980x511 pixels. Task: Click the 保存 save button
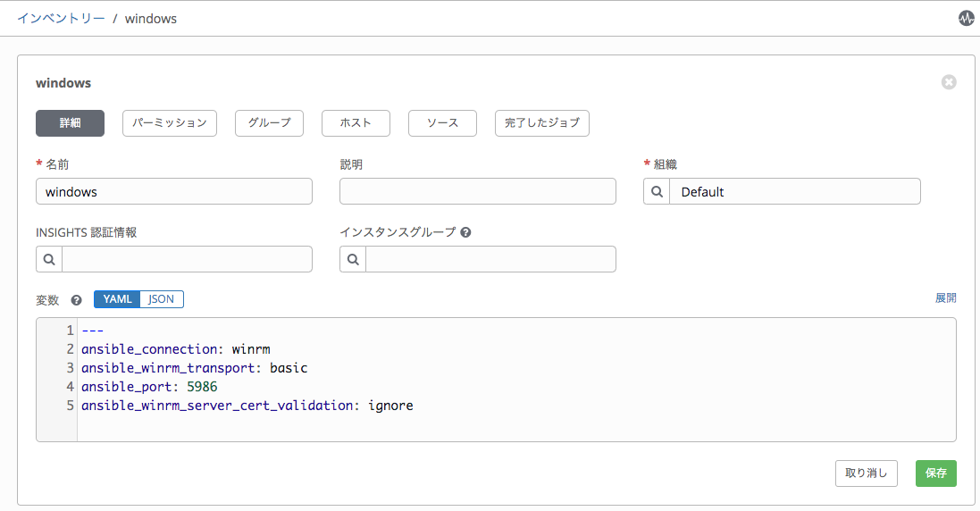[935, 473]
